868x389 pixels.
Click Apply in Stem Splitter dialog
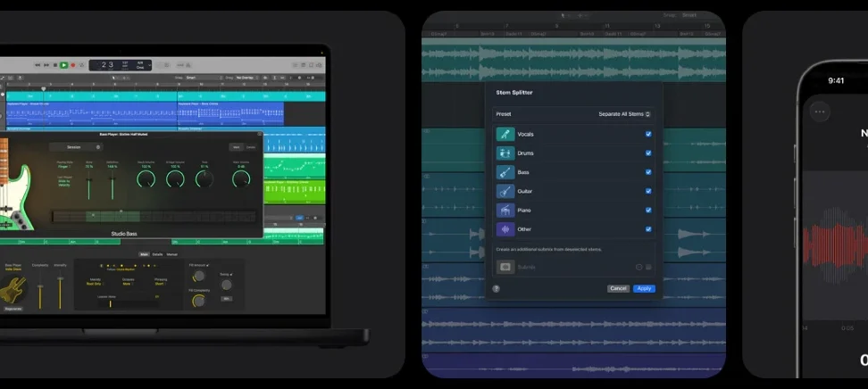pos(644,289)
